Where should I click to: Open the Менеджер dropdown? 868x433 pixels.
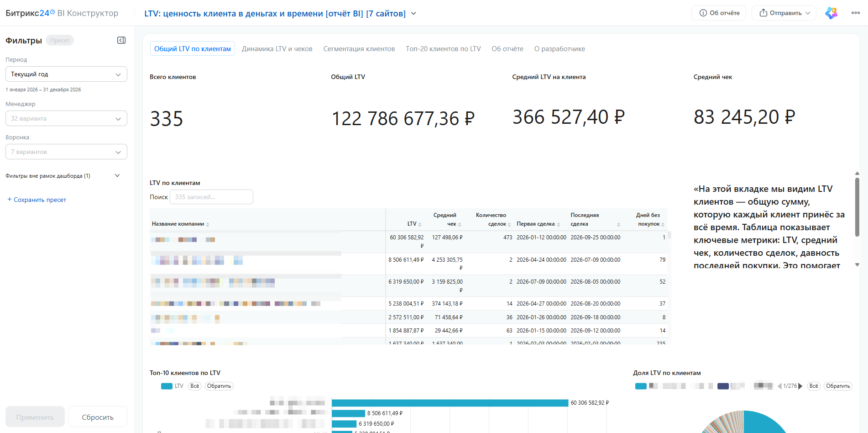pyautogui.click(x=66, y=118)
